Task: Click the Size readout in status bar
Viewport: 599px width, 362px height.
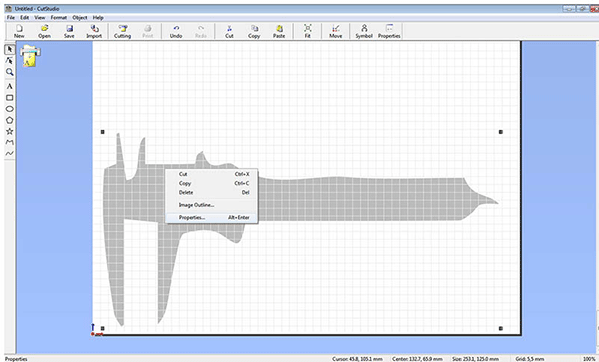Action: (x=476, y=359)
